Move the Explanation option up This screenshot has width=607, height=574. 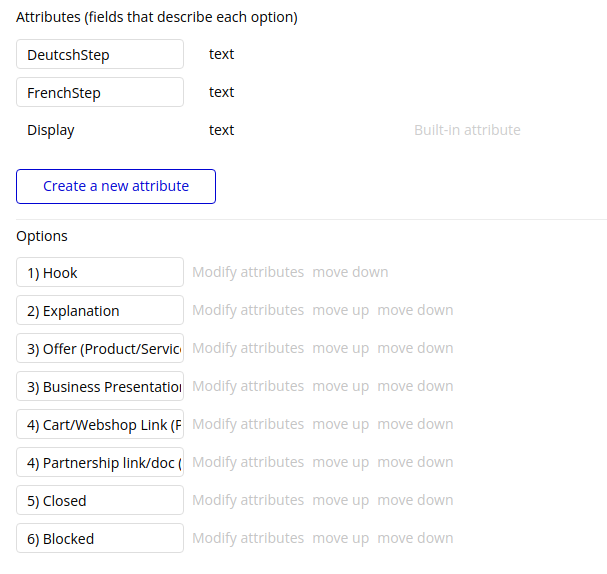click(x=340, y=310)
